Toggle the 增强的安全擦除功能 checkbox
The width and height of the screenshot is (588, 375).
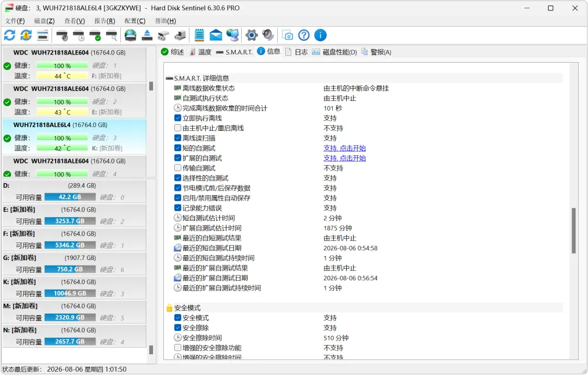pyautogui.click(x=177, y=348)
